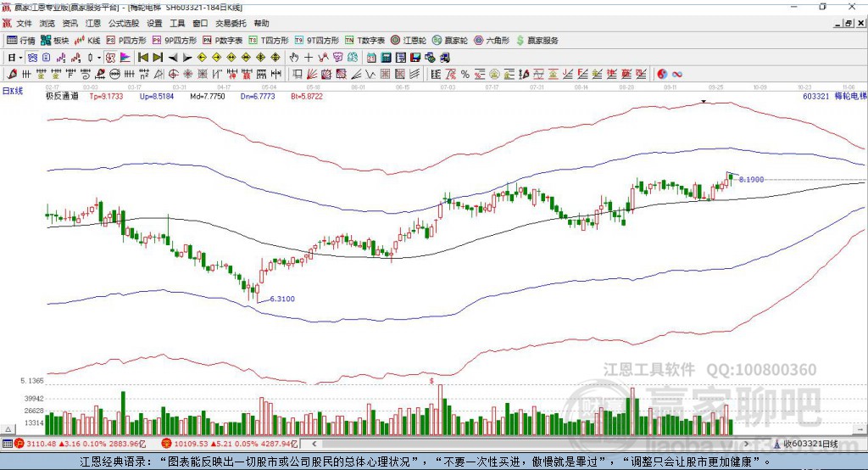Screen dimensions: 868x470
Task: Select the zigzag wave line tool
Action: [x=370, y=74]
